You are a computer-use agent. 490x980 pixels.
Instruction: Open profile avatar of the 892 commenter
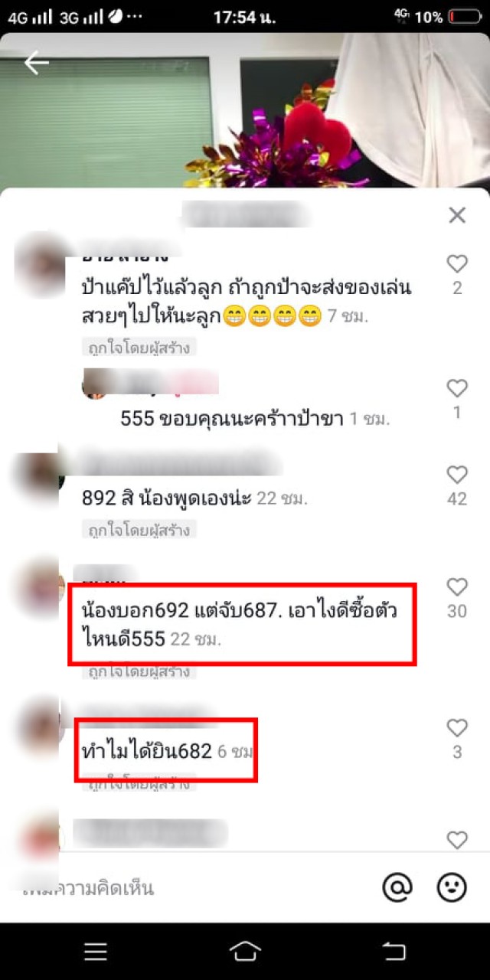(x=38, y=475)
